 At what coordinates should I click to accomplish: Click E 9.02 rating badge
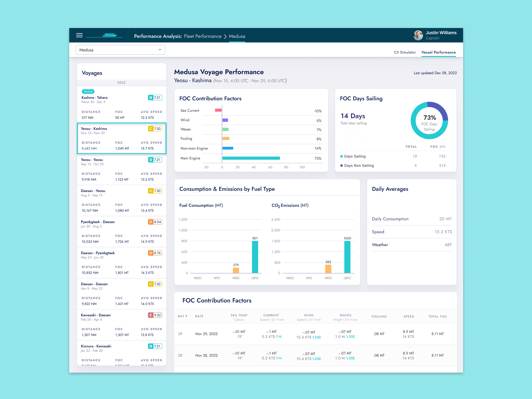click(x=155, y=315)
